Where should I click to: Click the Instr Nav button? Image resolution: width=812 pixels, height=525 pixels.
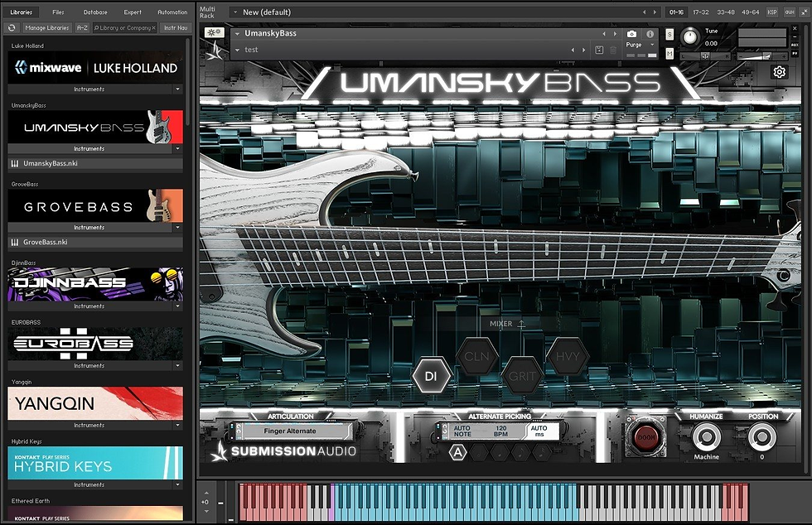176,28
